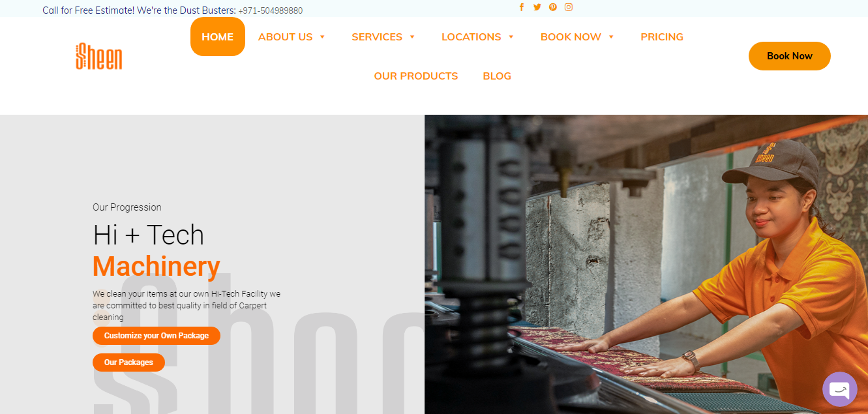Viewport: 868px width, 414px height.
Task: Open the Pricing menu item
Action: 662,37
